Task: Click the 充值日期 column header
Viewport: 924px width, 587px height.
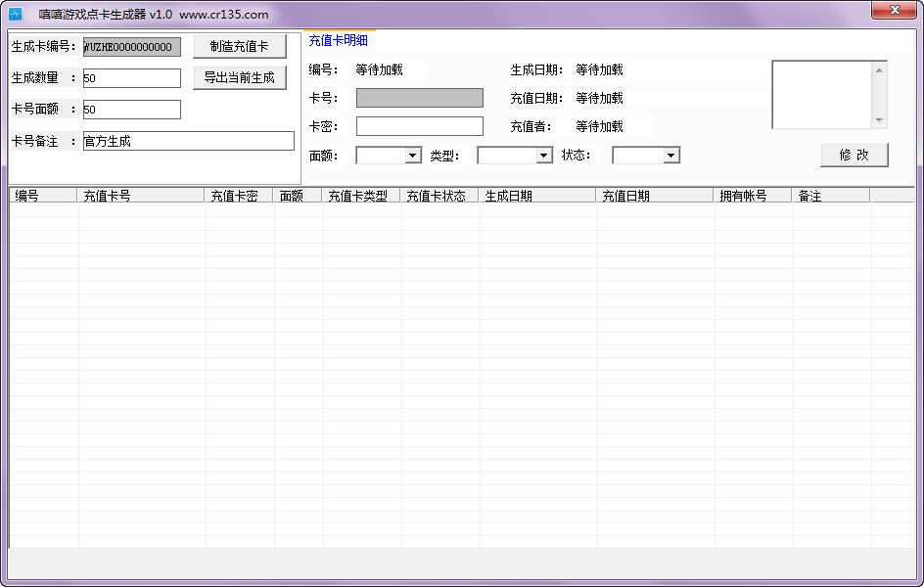Action: (655, 196)
